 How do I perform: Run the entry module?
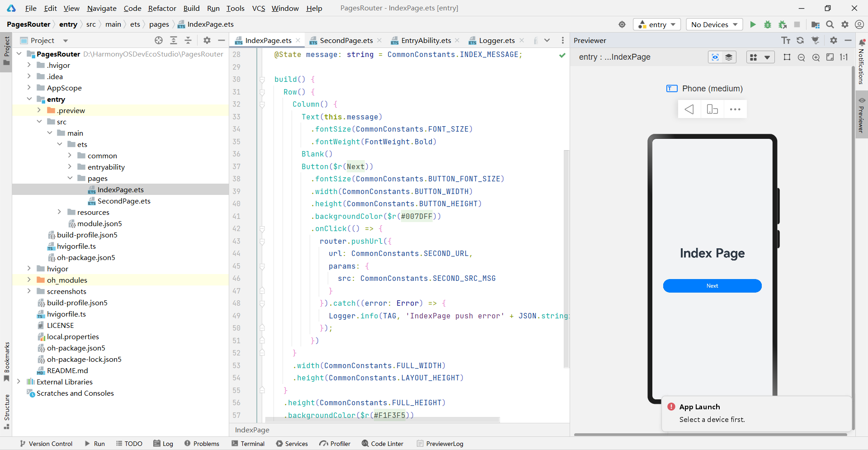click(x=753, y=24)
